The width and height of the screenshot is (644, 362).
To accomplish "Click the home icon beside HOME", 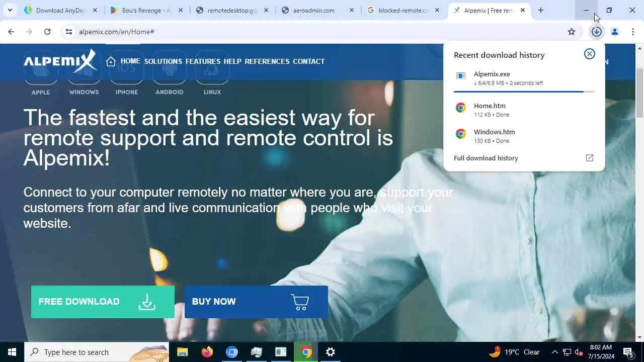I will (x=111, y=61).
